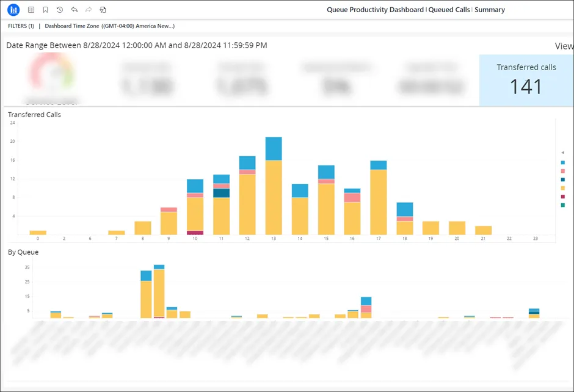This screenshot has width=574, height=392.
Task: Select the dark blue segment of hour 11 bar
Action: 222,193
